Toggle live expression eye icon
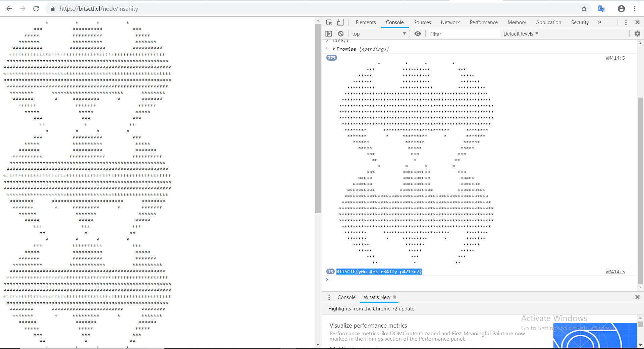 pos(418,34)
